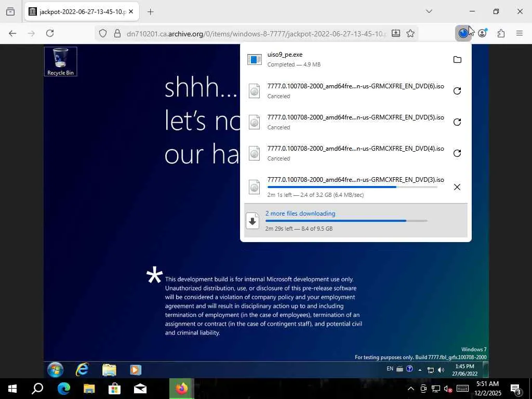Image resolution: width=532 pixels, height=399 pixels.
Task: Click the summary download progress bar
Action: (x=347, y=221)
